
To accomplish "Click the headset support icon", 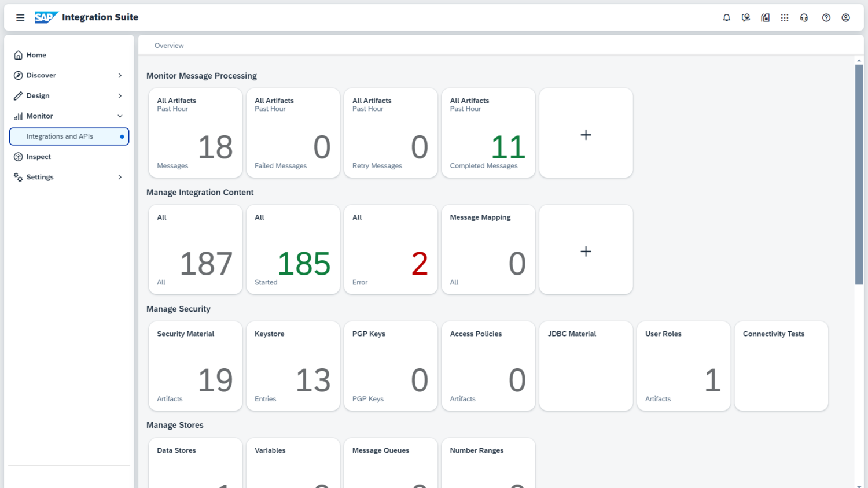I will 804,18.
